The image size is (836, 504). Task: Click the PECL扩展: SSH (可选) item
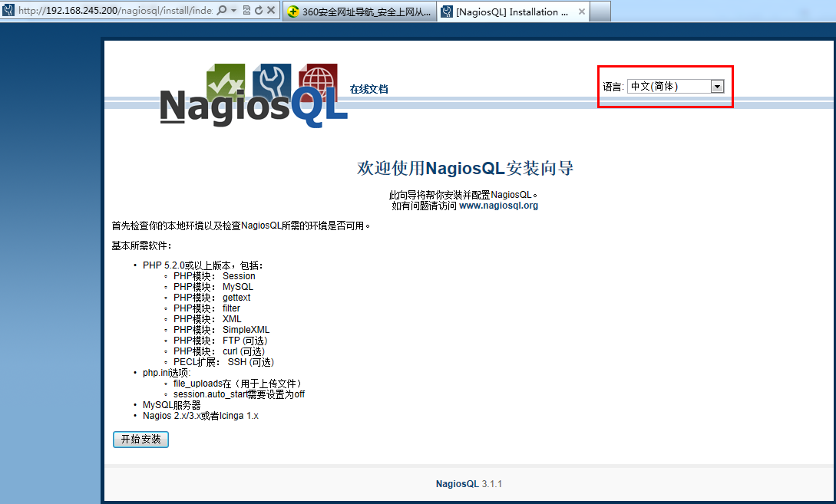pos(223,362)
